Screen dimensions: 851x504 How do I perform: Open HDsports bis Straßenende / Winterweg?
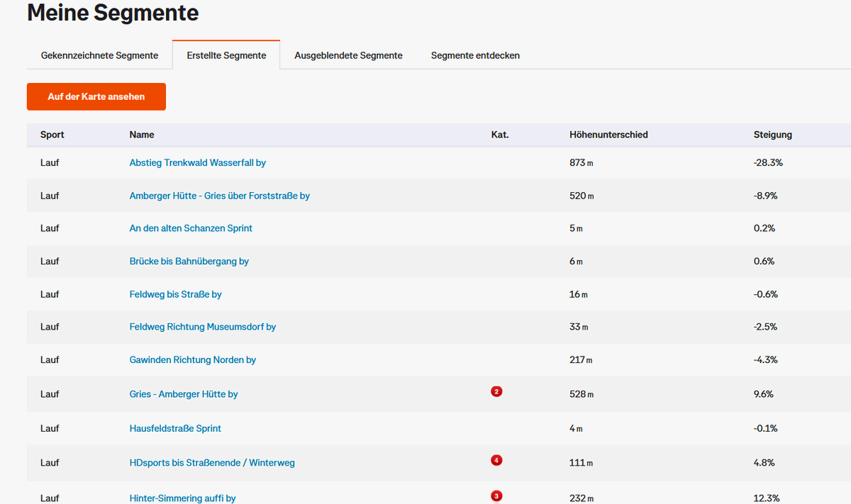coord(211,462)
